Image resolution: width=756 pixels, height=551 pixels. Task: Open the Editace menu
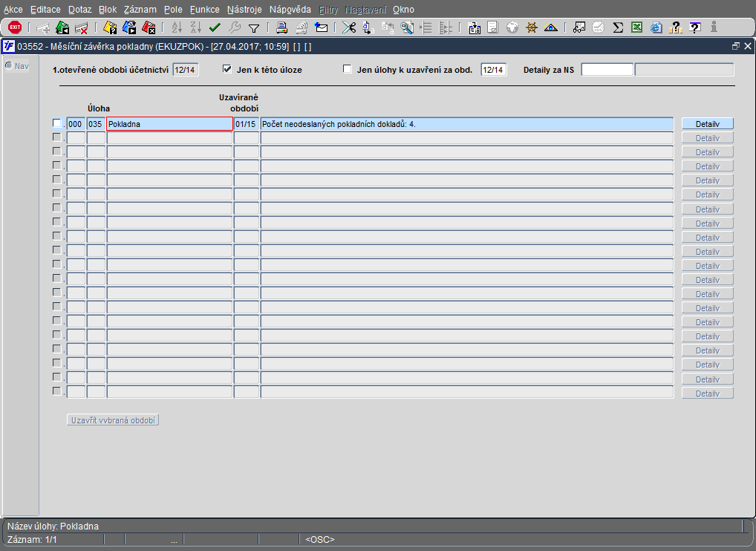coord(45,10)
